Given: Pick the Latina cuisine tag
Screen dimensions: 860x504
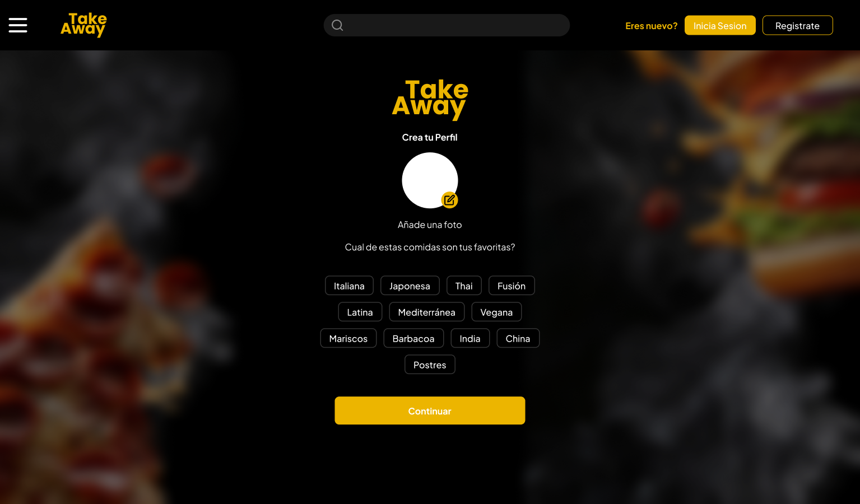Looking at the screenshot, I should (x=360, y=312).
